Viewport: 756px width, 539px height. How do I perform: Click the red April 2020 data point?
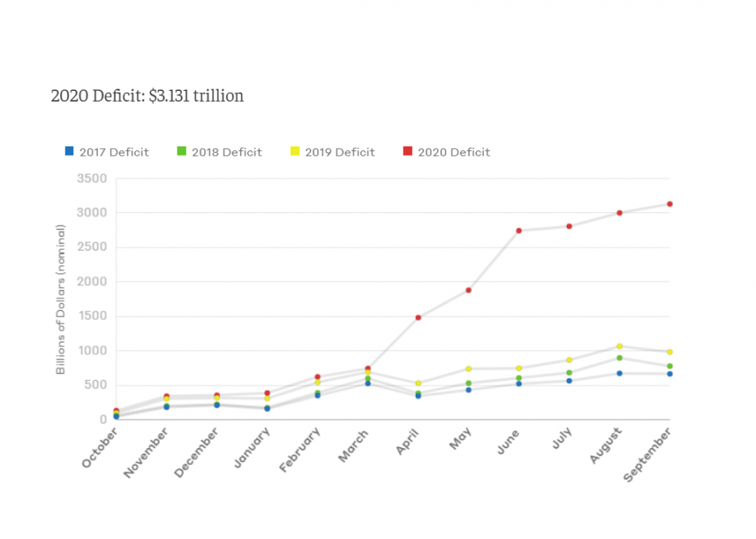(418, 318)
